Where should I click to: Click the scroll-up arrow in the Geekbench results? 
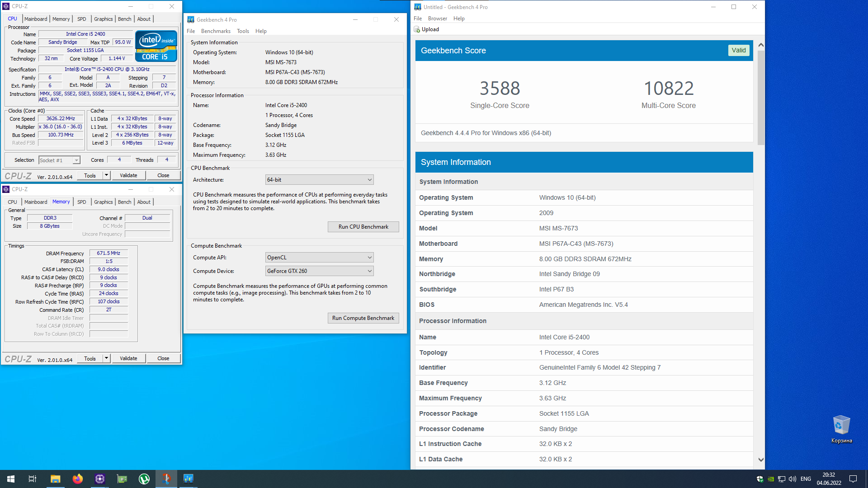coord(761,45)
